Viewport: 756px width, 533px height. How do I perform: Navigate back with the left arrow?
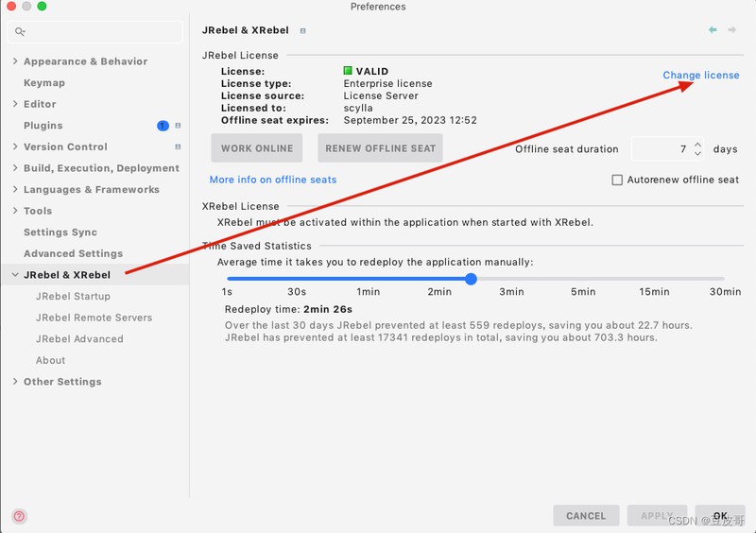pyautogui.click(x=713, y=30)
